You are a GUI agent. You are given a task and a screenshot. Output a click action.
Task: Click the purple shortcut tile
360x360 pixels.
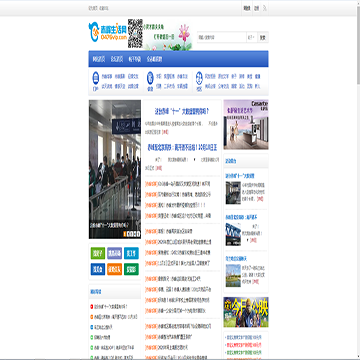click(x=114, y=253)
